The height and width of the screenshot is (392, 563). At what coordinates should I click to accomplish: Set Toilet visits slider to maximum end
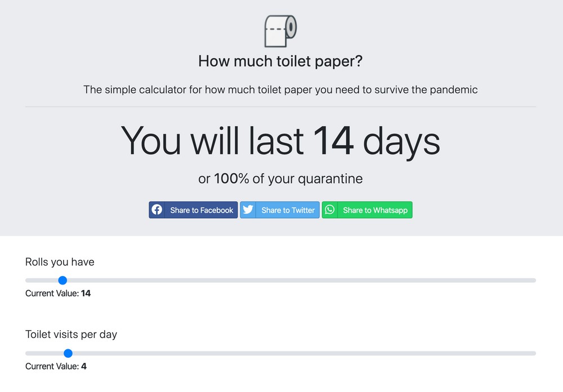click(x=535, y=353)
